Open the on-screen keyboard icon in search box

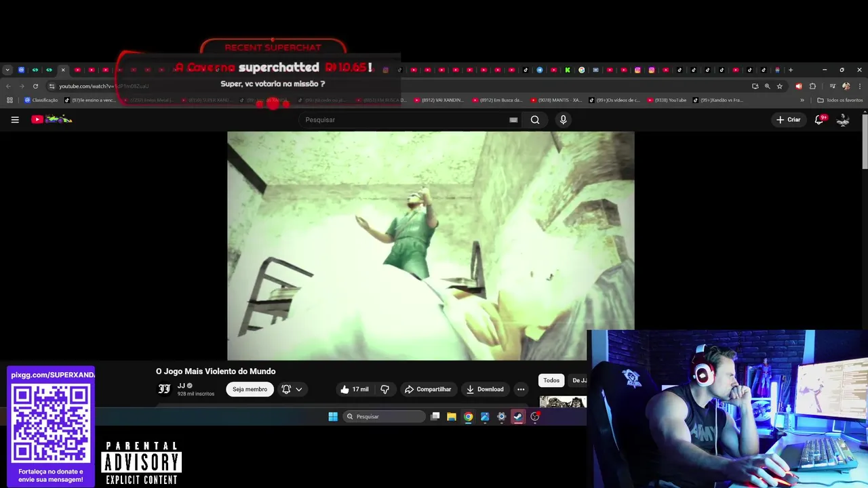pos(513,120)
